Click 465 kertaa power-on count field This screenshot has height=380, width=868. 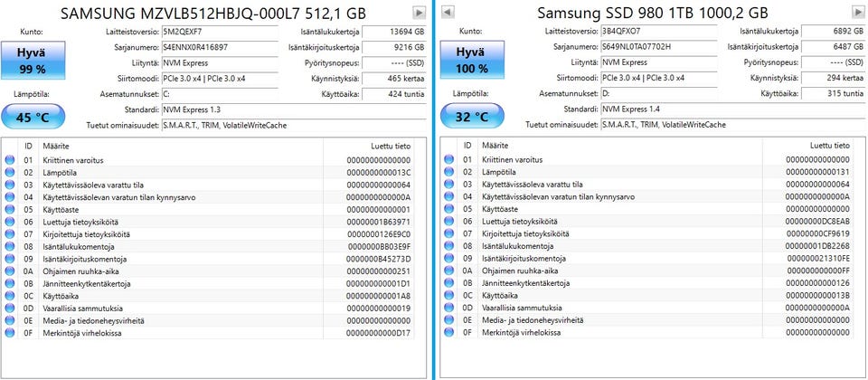(x=395, y=78)
